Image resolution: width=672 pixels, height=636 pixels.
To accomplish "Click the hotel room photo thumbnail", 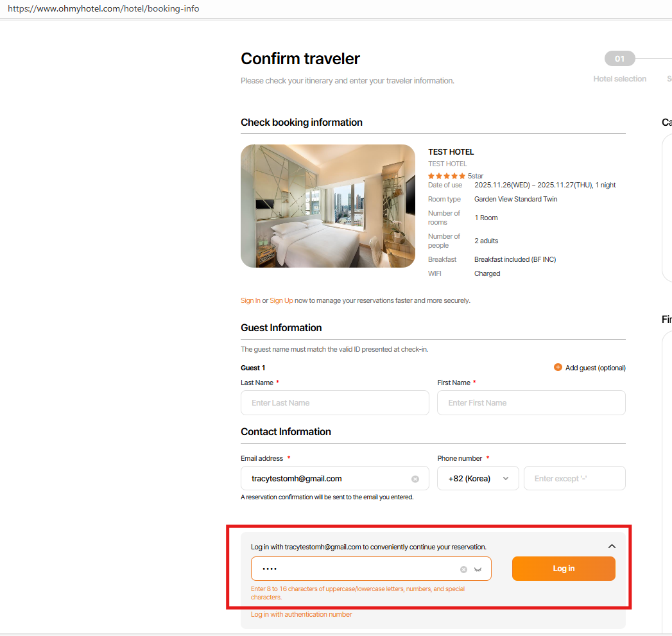I will click(328, 206).
